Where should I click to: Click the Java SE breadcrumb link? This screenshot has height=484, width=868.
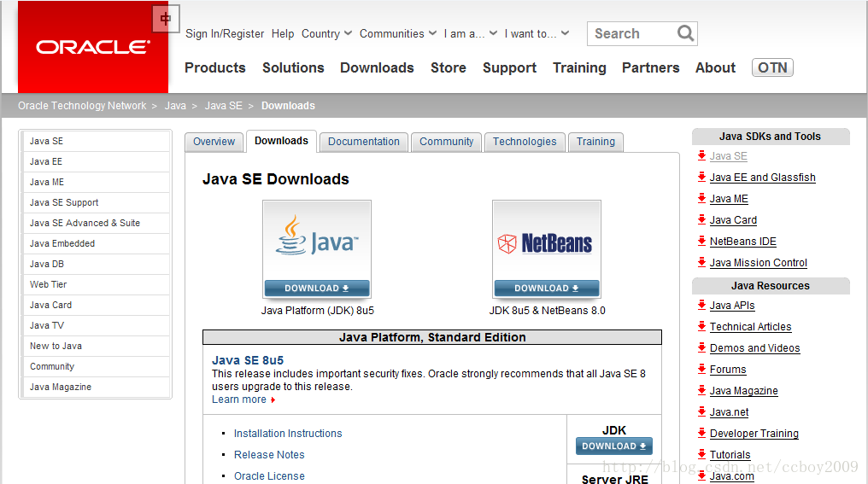[x=224, y=106]
